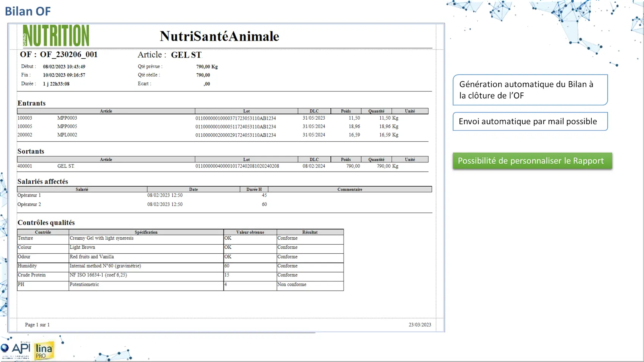The image size is (644, 362).
Task: Select the OF number 'OF_230206_001'
Action: (x=69, y=55)
